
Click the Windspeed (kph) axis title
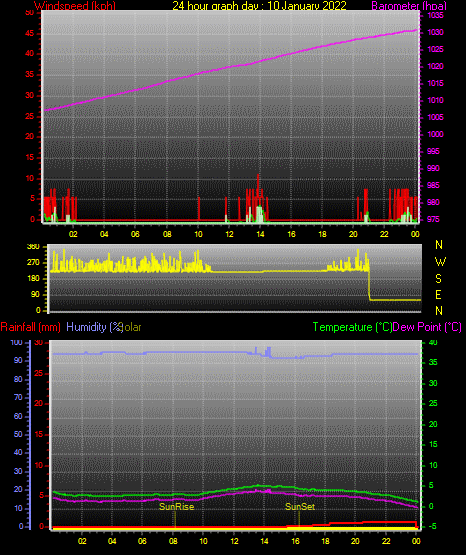[x=75, y=6]
